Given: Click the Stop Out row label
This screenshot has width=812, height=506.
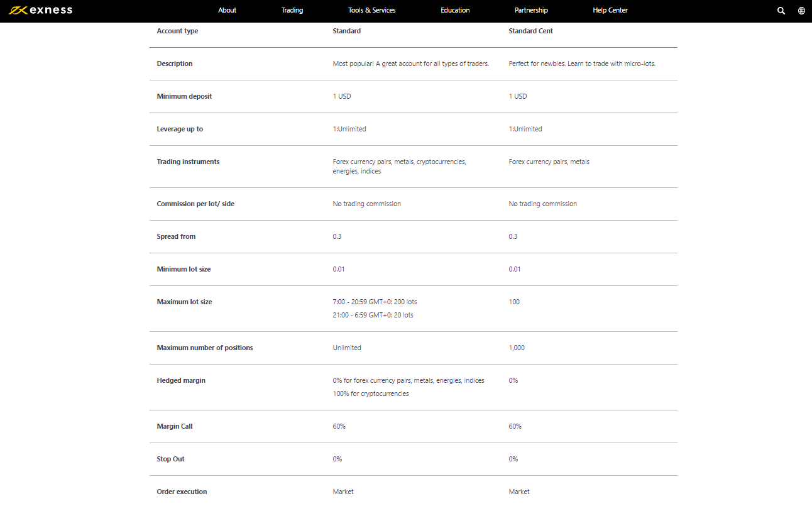Looking at the screenshot, I should tap(170, 459).
